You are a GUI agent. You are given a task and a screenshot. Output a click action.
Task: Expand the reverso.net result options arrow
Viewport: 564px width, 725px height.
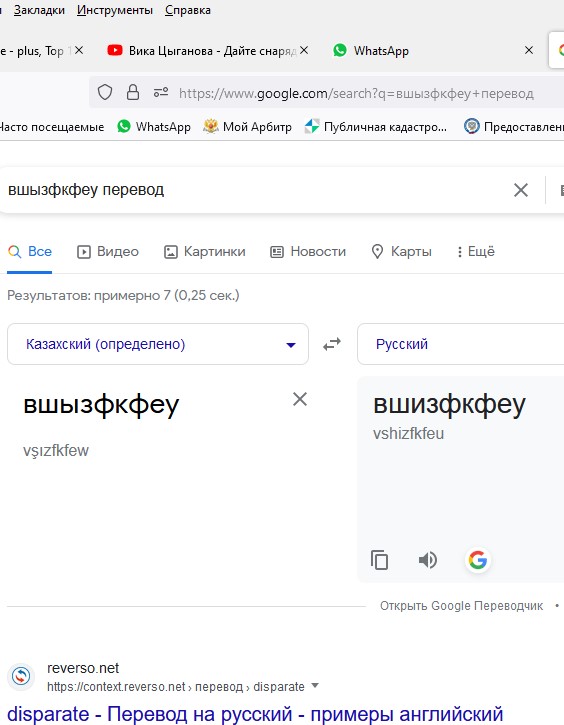pos(315,685)
